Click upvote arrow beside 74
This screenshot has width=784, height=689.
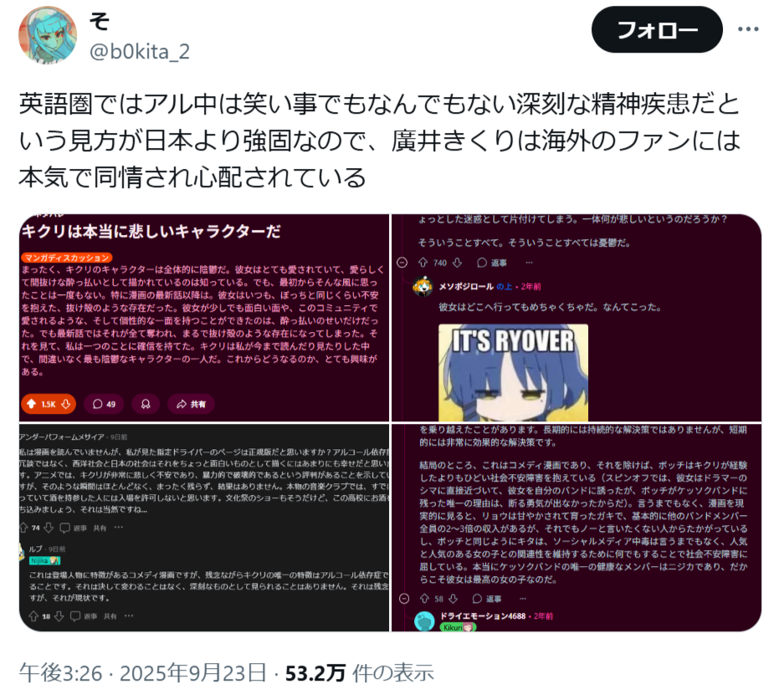click(x=23, y=528)
